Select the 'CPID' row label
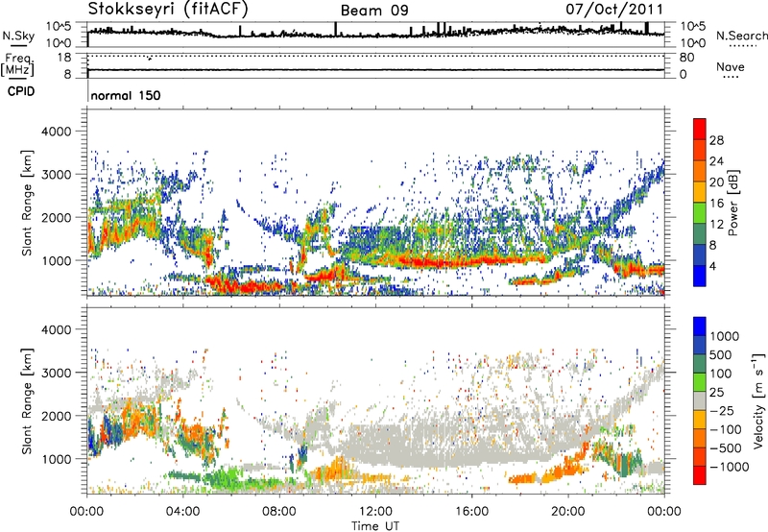Image resolution: width=768 pixels, height=532 pixels. 21,91
